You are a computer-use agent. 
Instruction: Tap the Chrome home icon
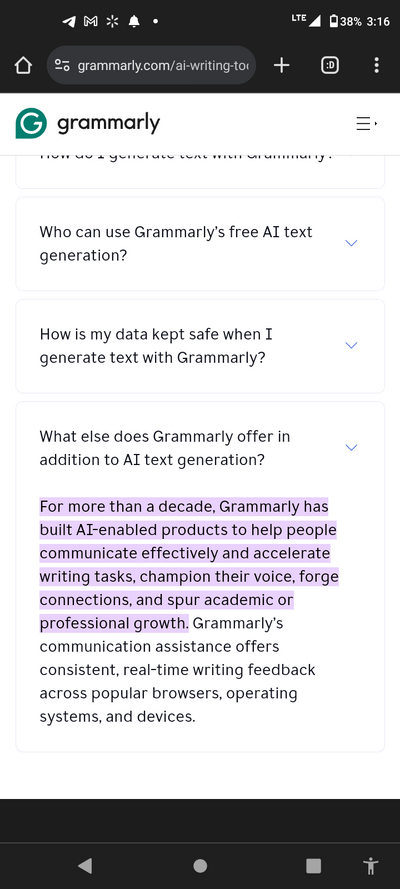coord(23,66)
